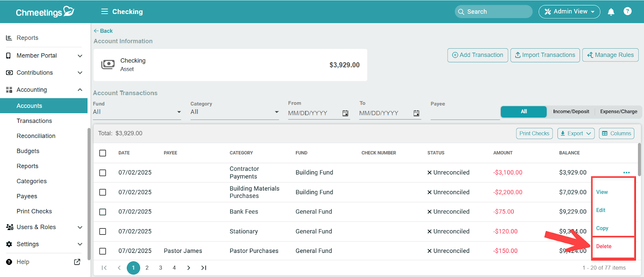Click the sidebar vertical scrollbar
This screenshot has height=277, width=644.
[89, 193]
